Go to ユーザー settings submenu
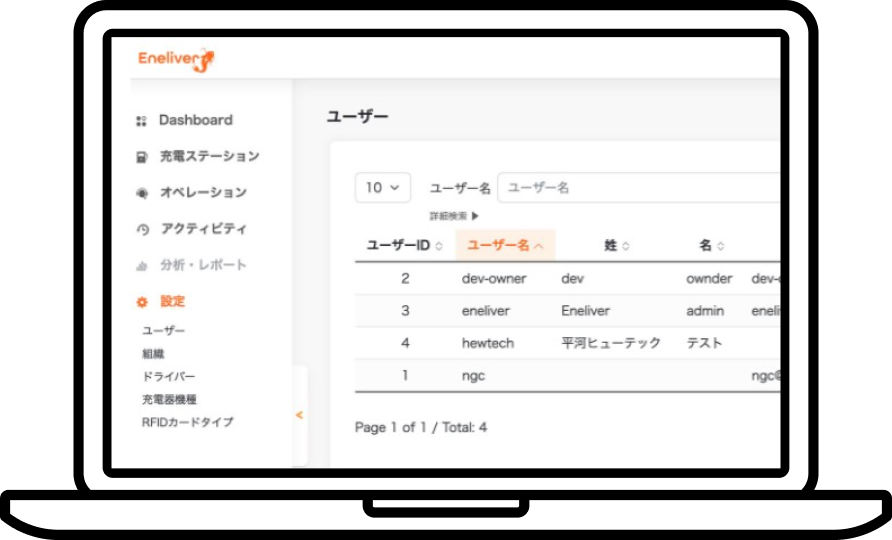The height and width of the screenshot is (540, 892). click(x=163, y=331)
